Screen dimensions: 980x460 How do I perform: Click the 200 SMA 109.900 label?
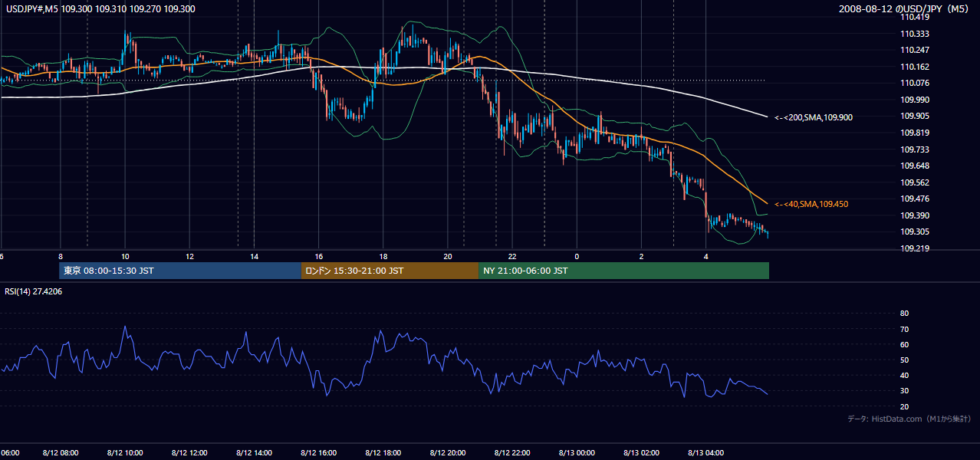814,117
